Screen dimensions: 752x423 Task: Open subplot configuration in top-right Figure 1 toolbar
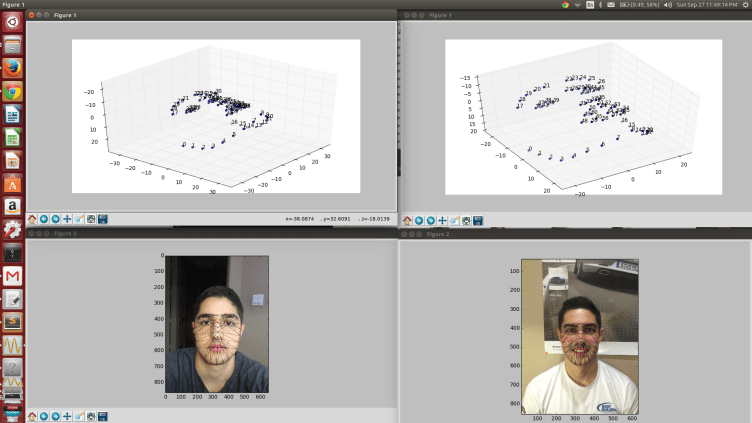tap(466, 220)
